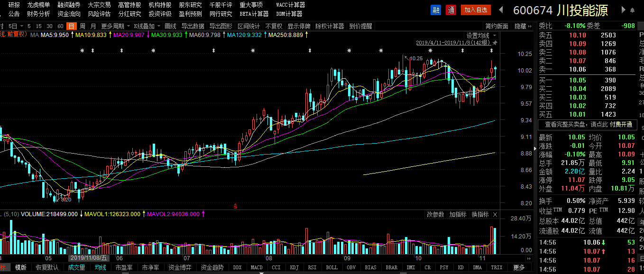Expand the 更多周期 dropdown

[114, 26]
